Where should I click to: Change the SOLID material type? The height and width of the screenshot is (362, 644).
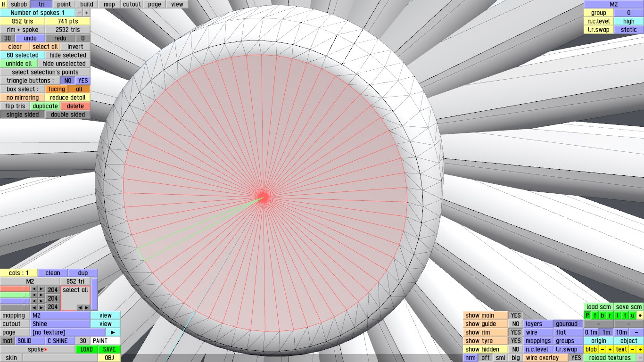(x=30, y=341)
